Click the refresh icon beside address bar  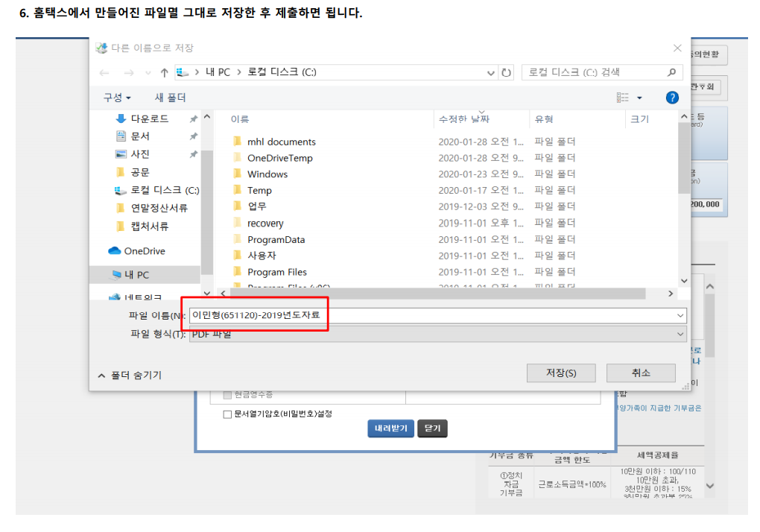coord(507,72)
